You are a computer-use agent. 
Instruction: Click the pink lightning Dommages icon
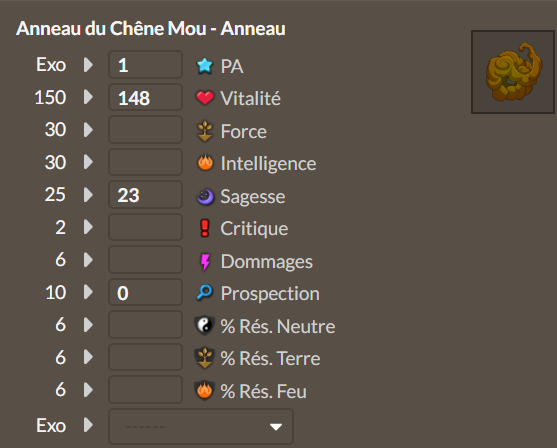205,261
